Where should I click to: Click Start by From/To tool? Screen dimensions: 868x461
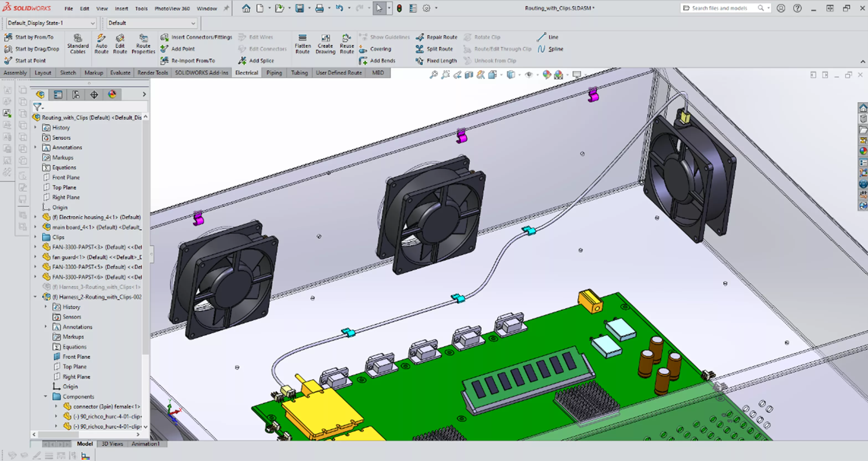(29, 37)
